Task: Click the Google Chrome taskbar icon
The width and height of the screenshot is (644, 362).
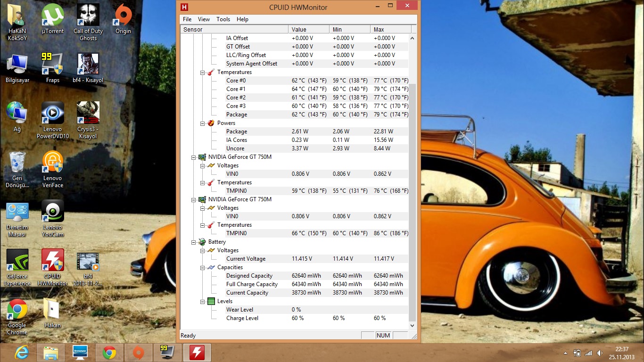Action: click(x=109, y=353)
